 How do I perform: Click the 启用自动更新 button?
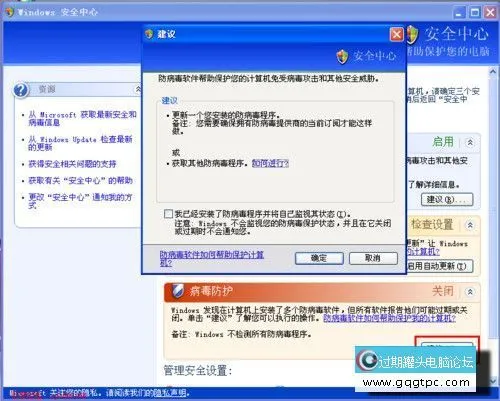point(439,266)
